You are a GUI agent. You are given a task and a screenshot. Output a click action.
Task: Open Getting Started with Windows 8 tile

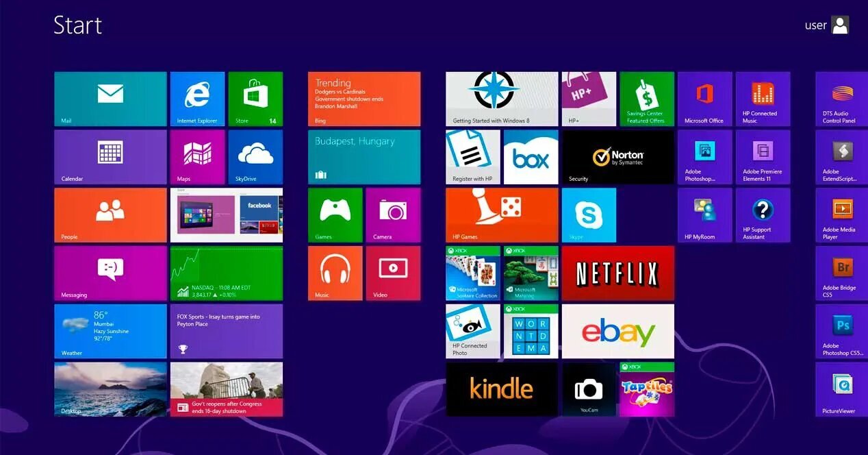coord(502,99)
